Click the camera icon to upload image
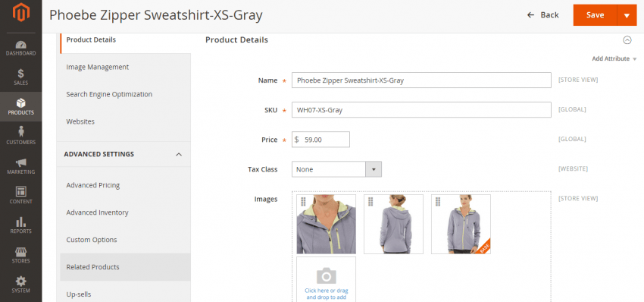The height and width of the screenshot is (302, 644). pyautogui.click(x=327, y=275)
